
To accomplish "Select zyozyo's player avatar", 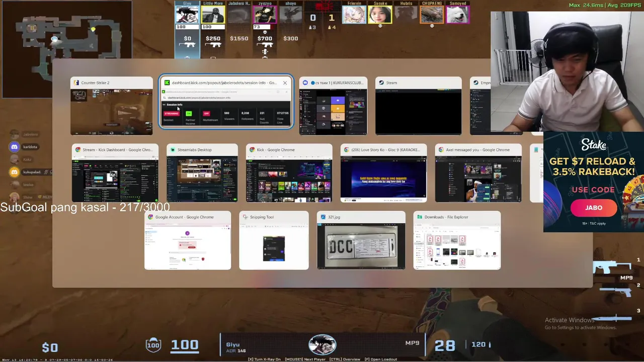I will [x=265, y=15].
